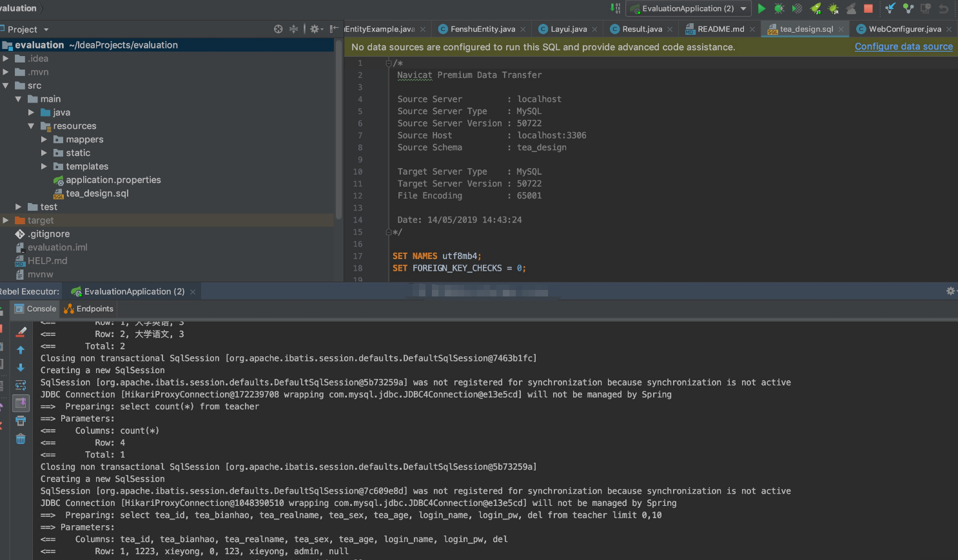
Task: Expand the .idea folder
Action: tap(6, 59)
